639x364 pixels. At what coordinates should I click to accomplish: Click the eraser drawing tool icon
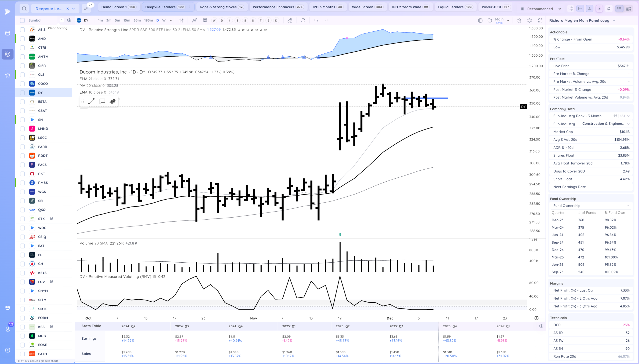(x=290, y=20)
